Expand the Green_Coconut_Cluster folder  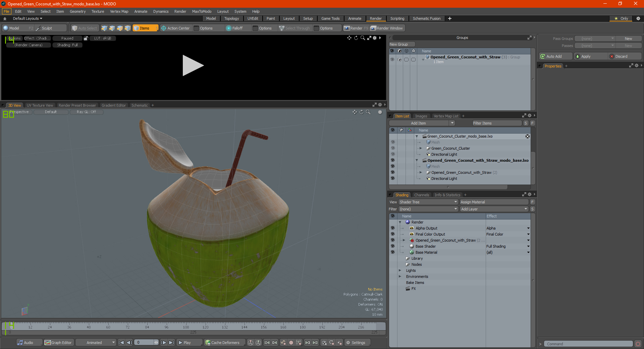421,148
